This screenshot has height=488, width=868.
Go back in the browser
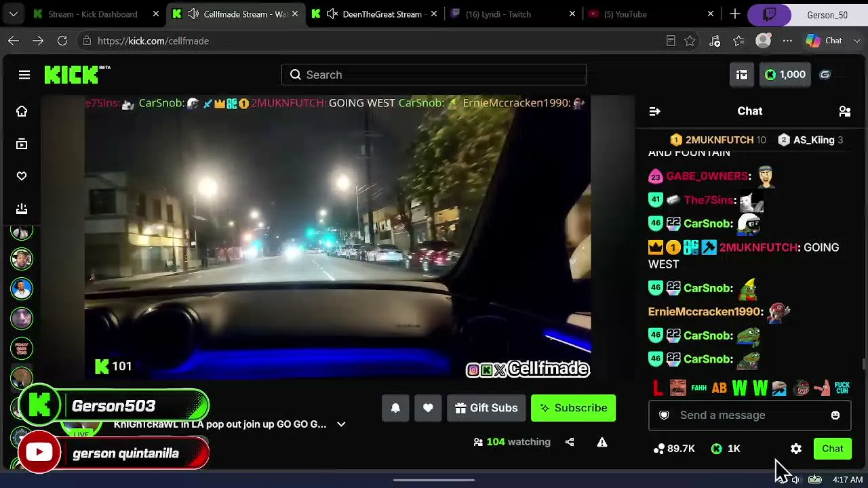click(14, 41)
